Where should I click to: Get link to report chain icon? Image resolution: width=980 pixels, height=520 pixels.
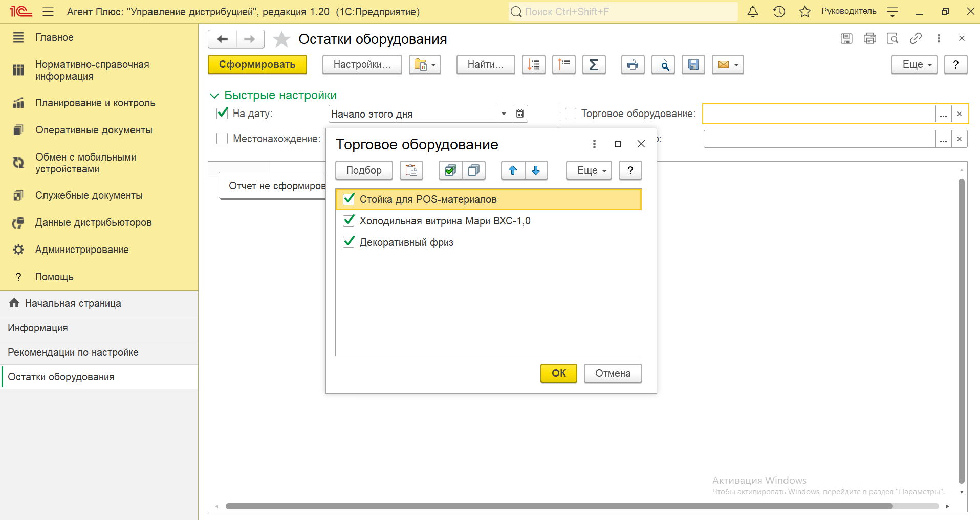916,38
